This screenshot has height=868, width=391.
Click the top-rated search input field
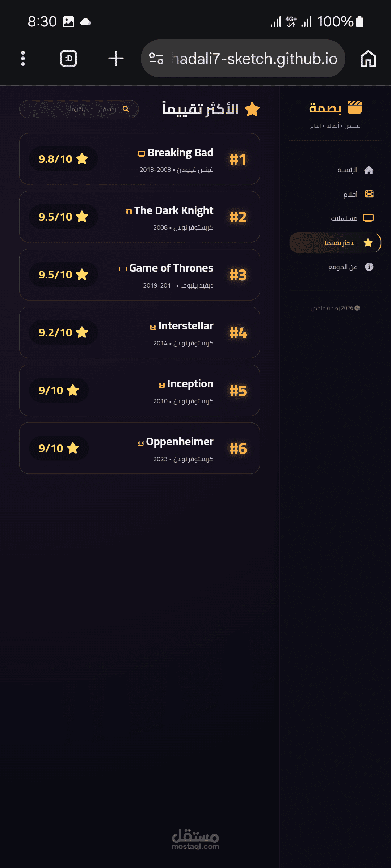point(79,109)
